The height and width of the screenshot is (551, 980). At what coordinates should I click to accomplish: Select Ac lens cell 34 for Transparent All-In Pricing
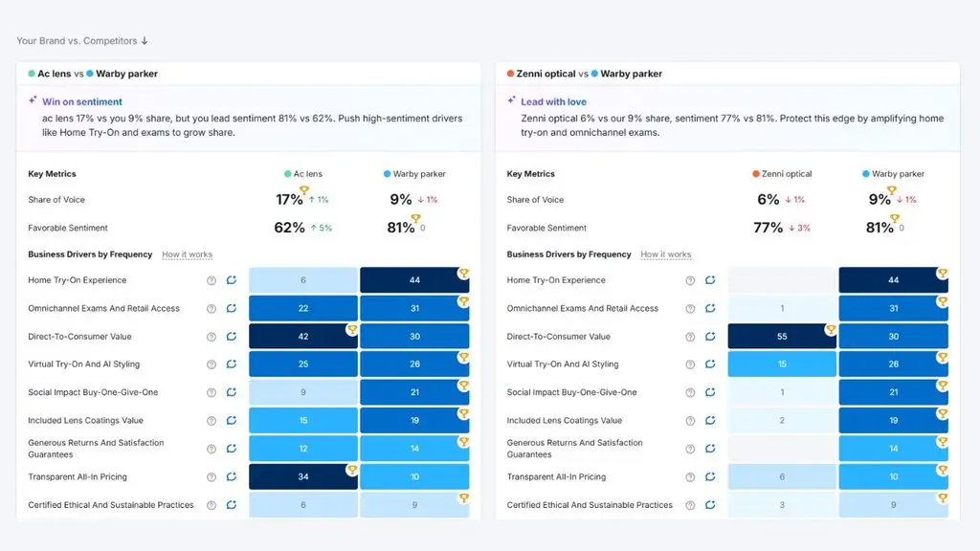tap(303, 476)
